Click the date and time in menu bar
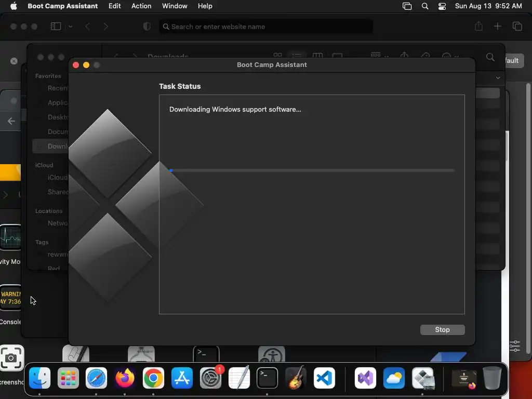This screenshot has height=399, width=532. [x=488, y=6]
